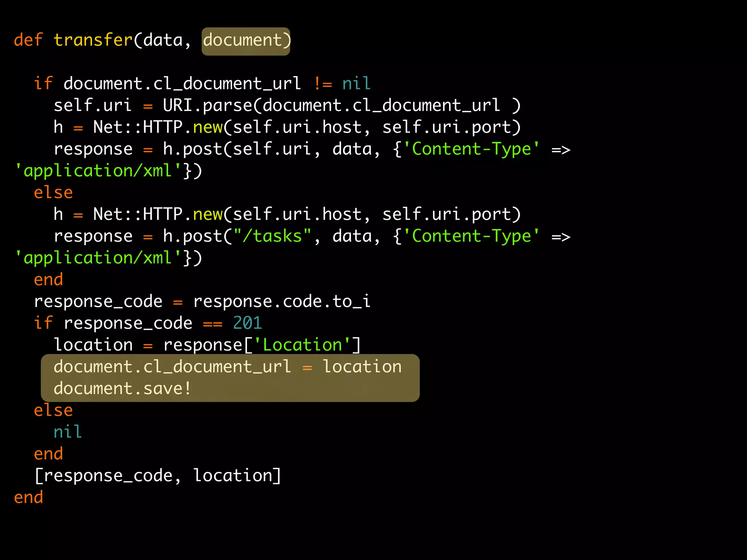Click 'response.code.to_i' expression
Image resolution: width=747 pixels, height=560 pixels.
click(x=282, y=302)
